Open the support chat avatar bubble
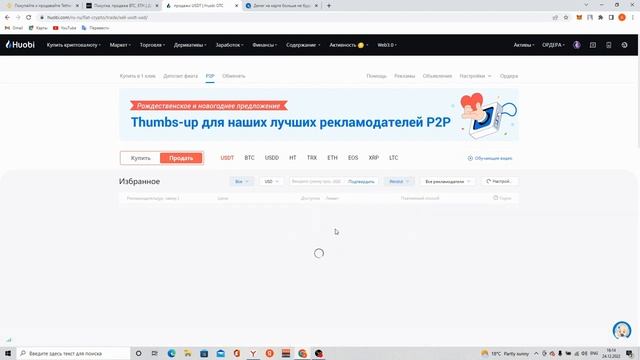The image size is (640, 360). [x=622, y=330]
